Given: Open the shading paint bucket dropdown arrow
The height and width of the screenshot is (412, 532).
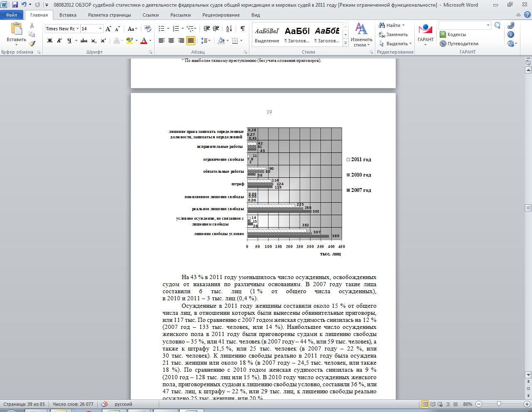Looking at the screenshot, I should 227,41.
